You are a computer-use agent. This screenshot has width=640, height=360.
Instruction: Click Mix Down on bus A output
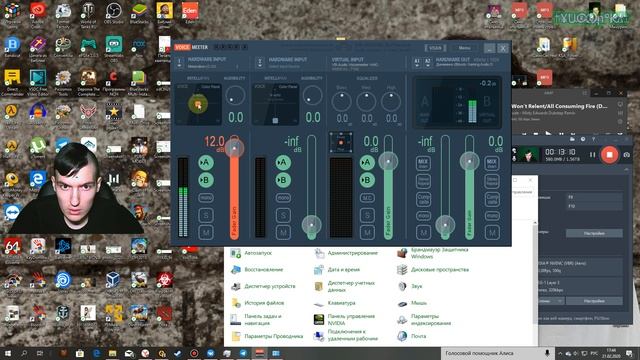[x=423, y=164]
